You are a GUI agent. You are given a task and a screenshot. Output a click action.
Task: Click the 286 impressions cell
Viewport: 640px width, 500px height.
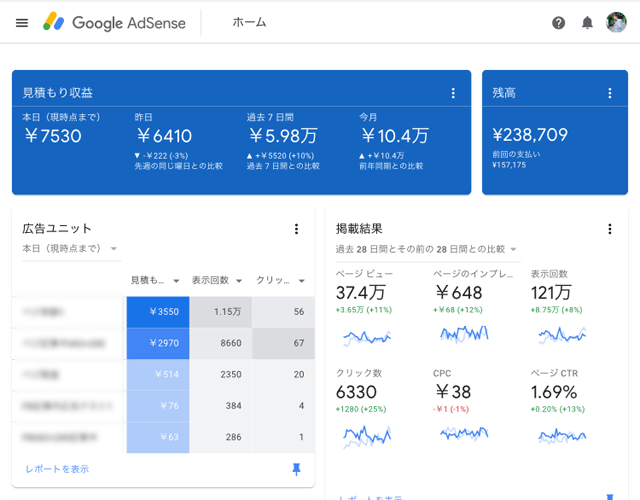(x=221, y=437)
